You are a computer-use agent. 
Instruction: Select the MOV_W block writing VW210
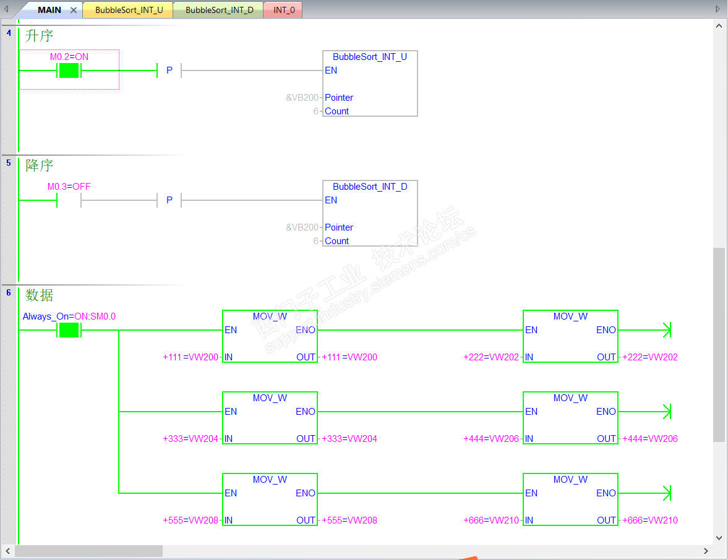tap(571, 499)
